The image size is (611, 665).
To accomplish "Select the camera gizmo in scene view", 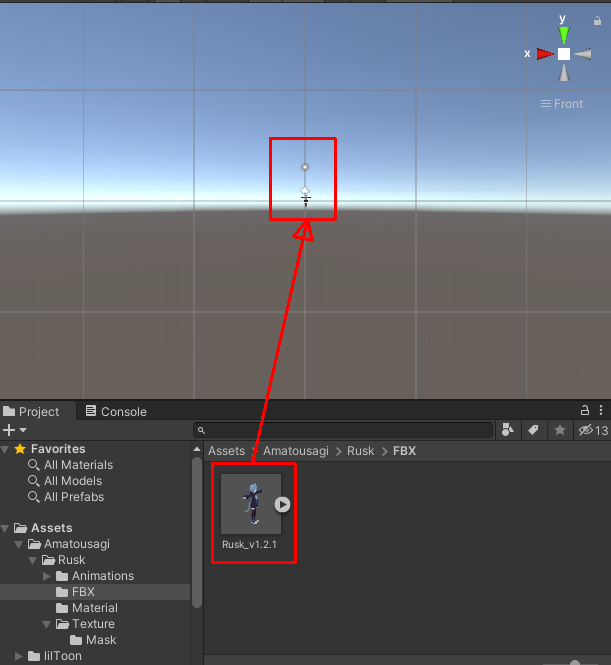I will (305, 190).
